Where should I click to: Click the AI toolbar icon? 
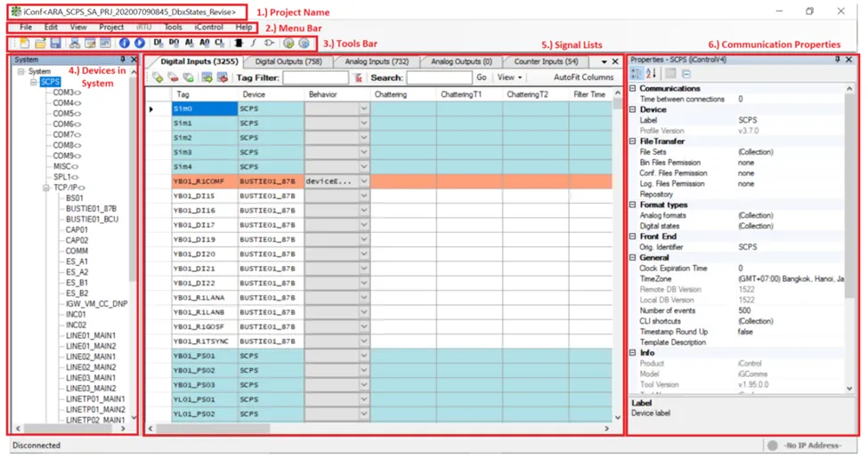[190, 43]
